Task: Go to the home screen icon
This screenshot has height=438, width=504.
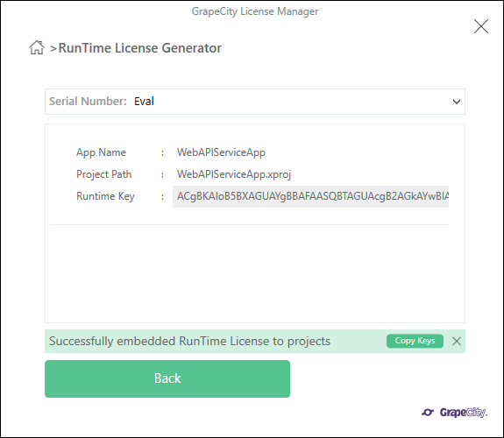Action: (37, 47)
